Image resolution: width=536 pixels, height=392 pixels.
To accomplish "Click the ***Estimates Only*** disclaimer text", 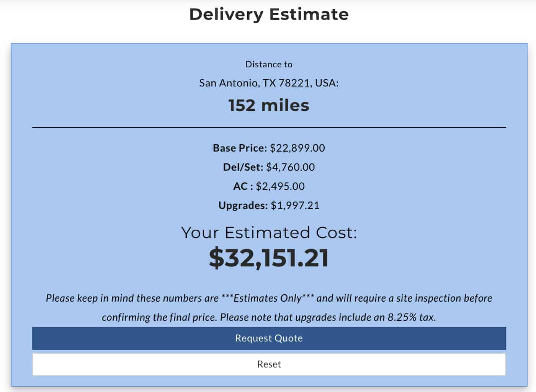I will [268, 298].
